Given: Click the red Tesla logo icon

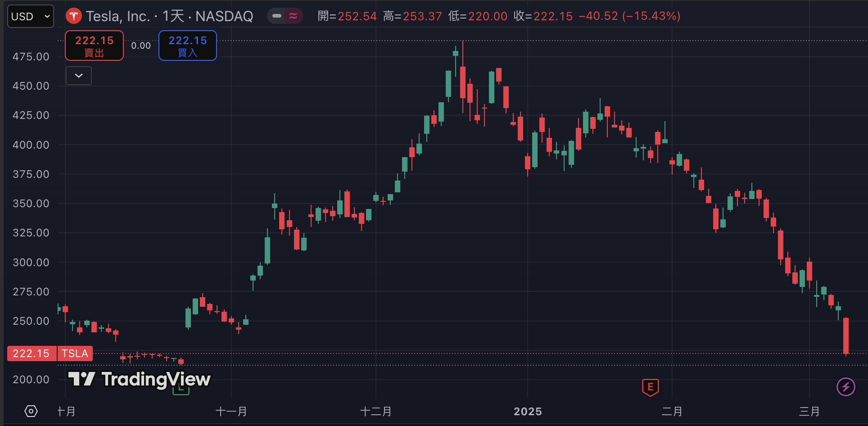Looking at the screenshot, I should coord(73,17).
